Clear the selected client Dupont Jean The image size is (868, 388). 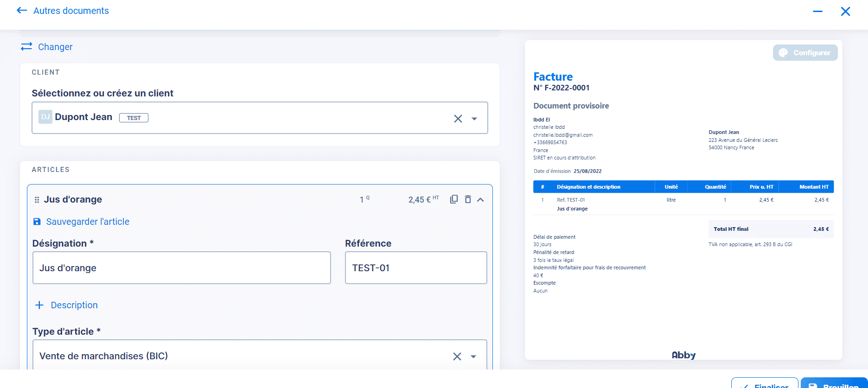tap(458, 119)
